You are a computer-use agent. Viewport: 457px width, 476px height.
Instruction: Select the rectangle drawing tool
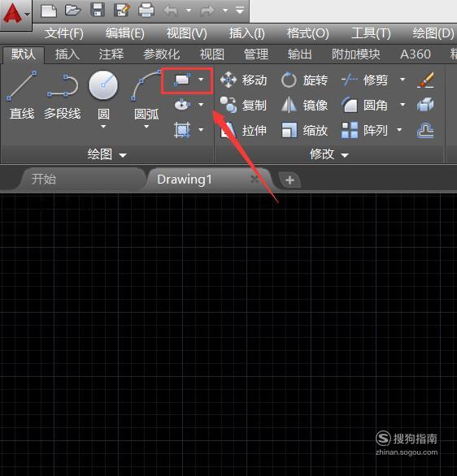coord(182,80)
